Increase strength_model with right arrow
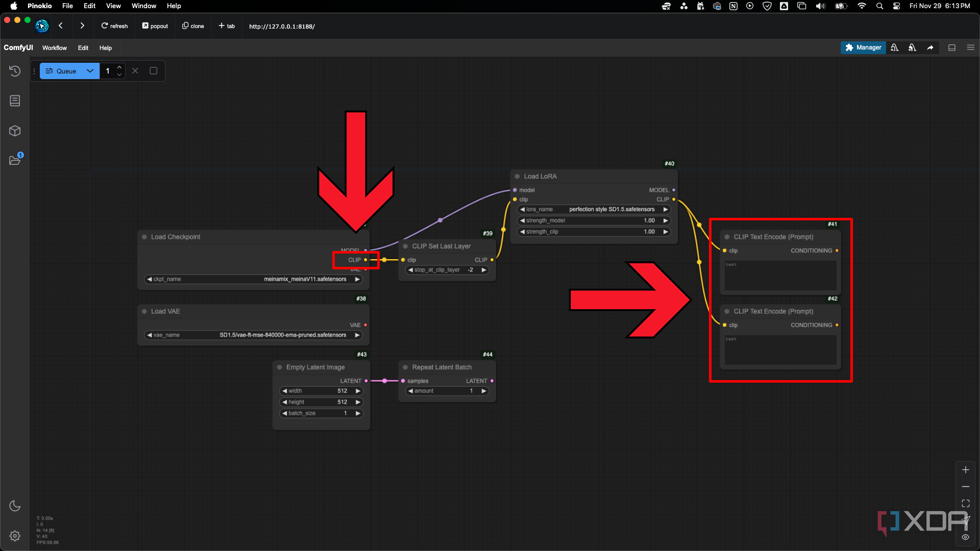This screenshot has width=980, height=551. point(666,221)
